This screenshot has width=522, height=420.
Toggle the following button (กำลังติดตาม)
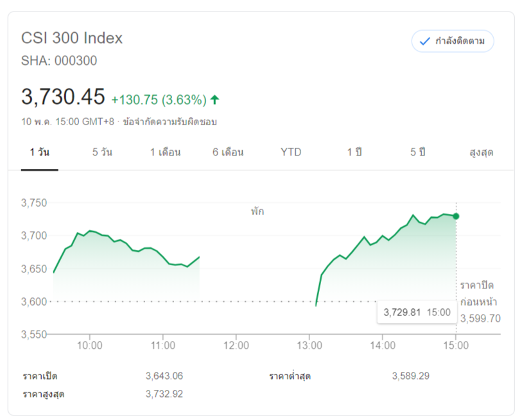(453, 41)
